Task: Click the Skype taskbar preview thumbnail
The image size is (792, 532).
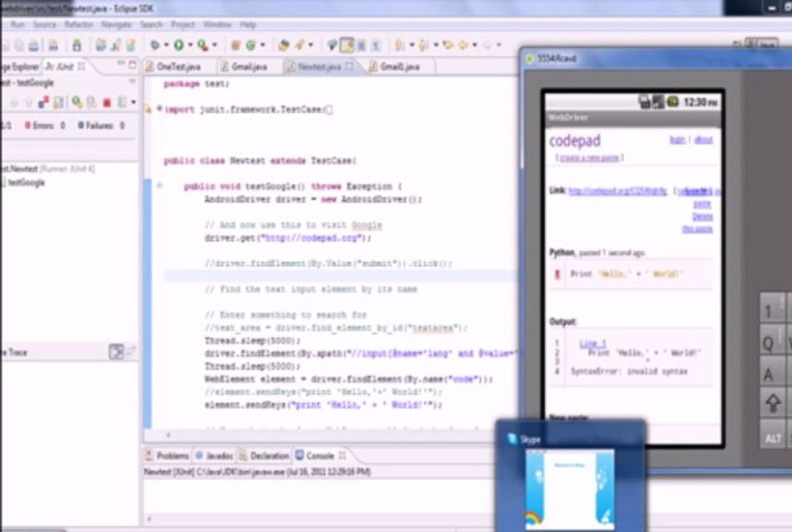Action: 569,489
